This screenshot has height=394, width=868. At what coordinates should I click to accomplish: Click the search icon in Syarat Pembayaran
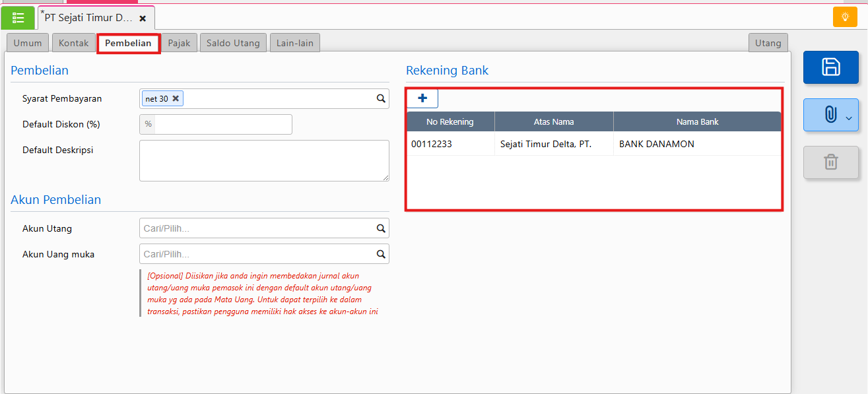(381, 98)
